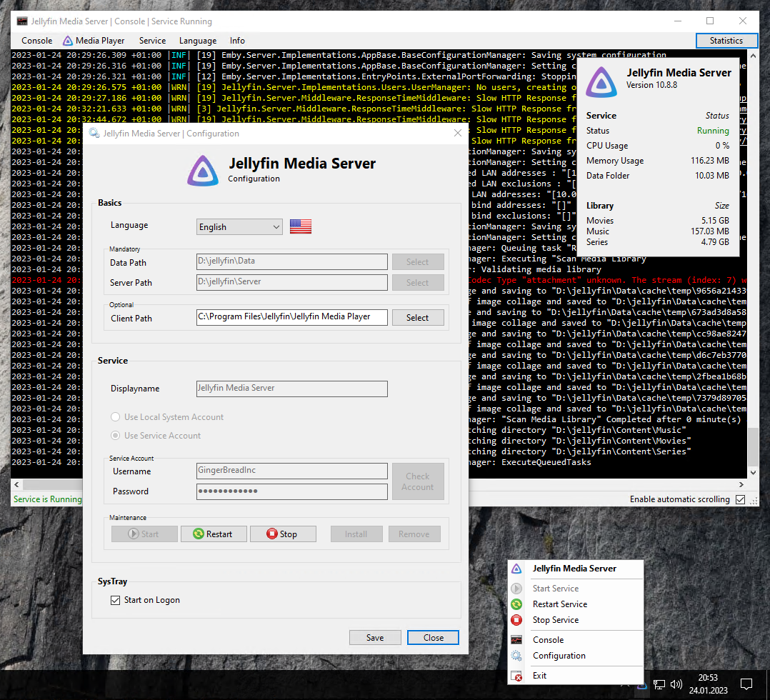
Task: Click the Jellyfin logo in the Statistics panel
Action: pos(601,82)
